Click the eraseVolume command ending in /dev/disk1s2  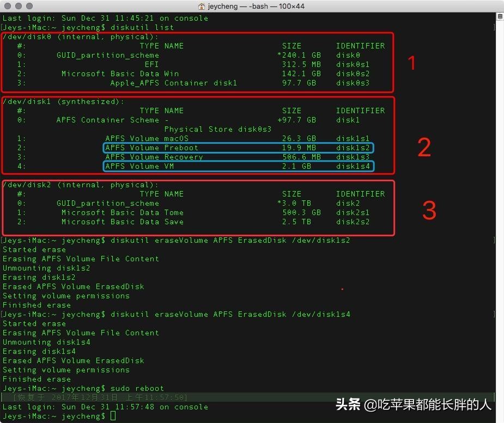pyautogui.click(x=230, y=241)
